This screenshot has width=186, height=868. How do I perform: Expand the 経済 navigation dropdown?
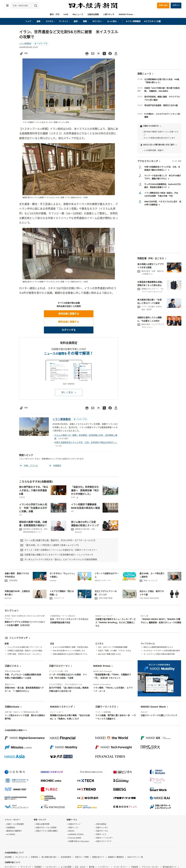point(77,21)
